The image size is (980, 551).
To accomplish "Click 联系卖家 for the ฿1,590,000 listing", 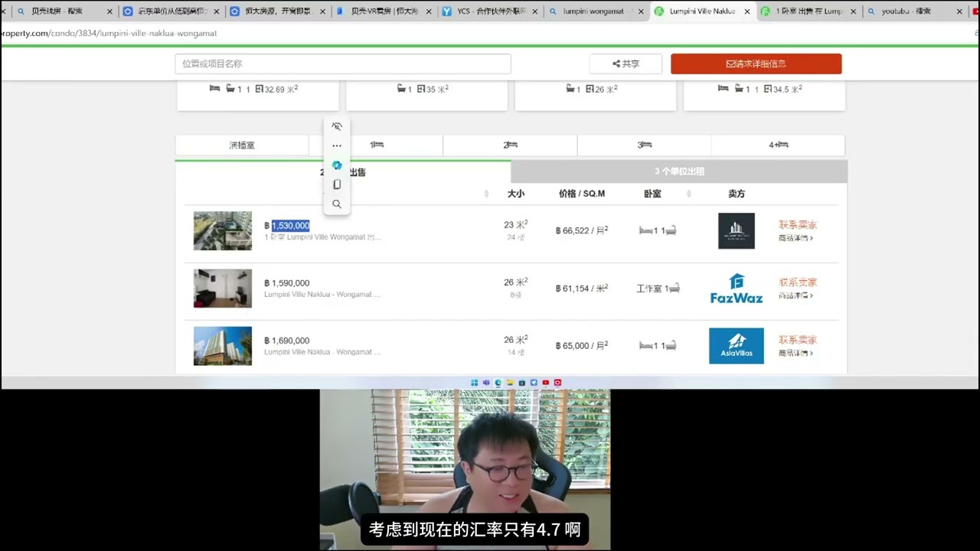I will coord(798,282).
